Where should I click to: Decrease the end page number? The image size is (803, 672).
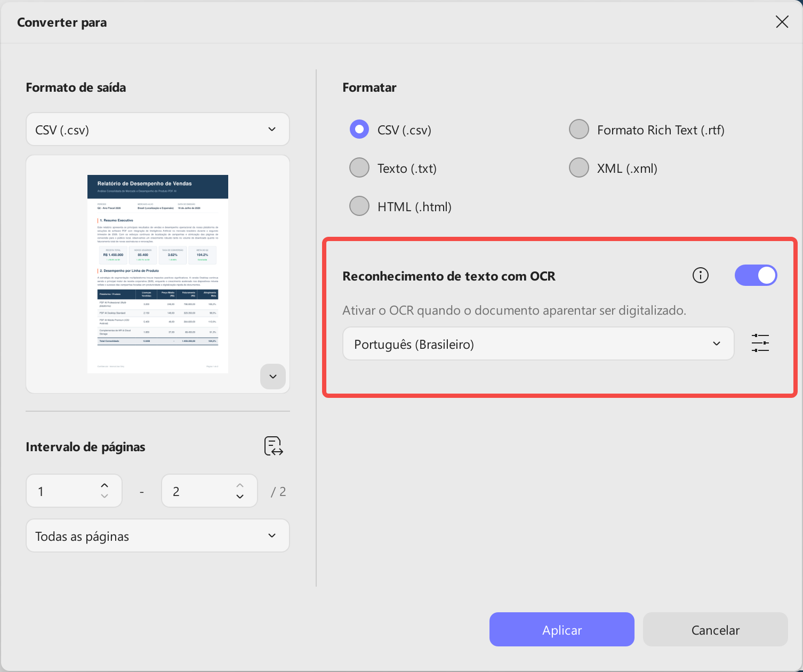(x=240, y=497)
